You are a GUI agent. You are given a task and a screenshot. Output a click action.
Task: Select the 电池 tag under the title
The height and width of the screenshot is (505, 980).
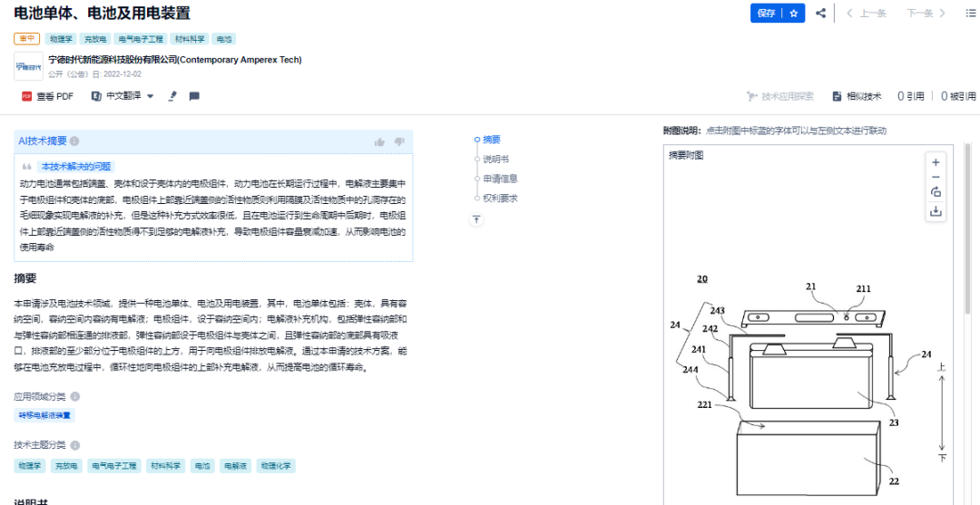tap(223, 39)
